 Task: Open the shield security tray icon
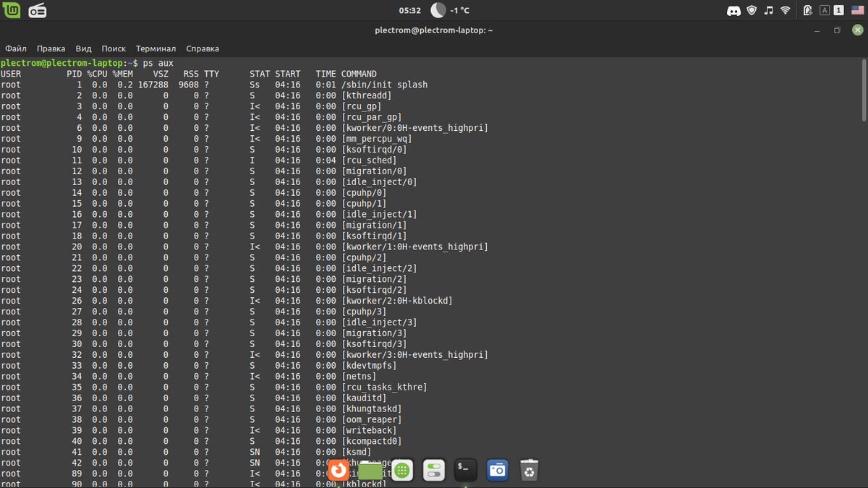point(752,10)
